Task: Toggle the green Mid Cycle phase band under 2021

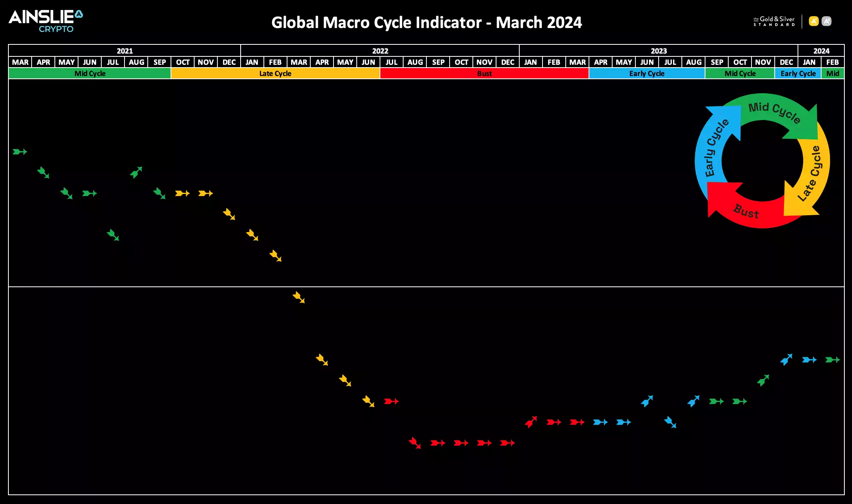Action: tap(90, 73)
